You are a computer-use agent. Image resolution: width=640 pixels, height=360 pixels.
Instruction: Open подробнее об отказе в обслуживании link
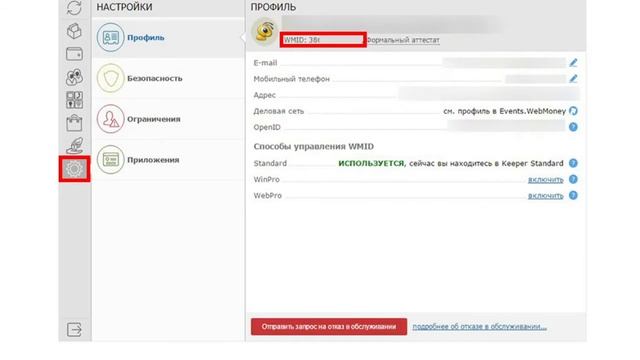(479, 327)
